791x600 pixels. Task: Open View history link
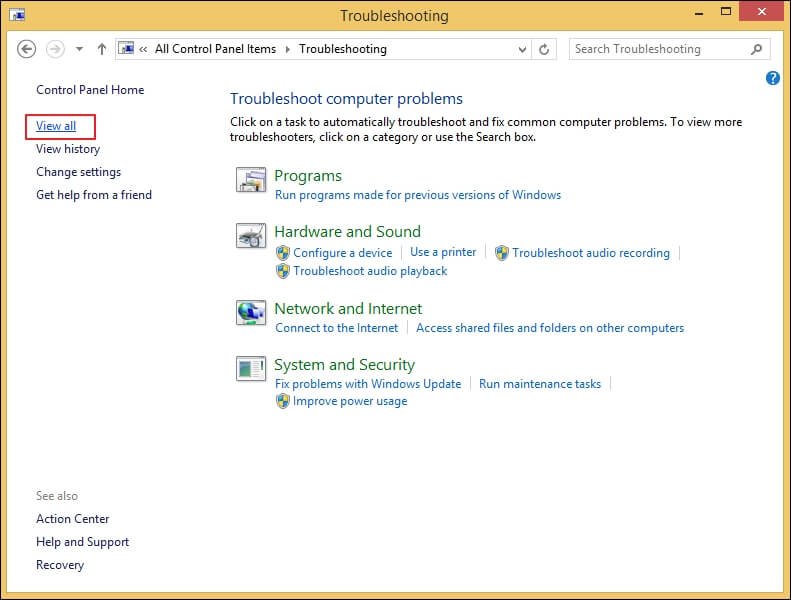[x=68, y=149]
